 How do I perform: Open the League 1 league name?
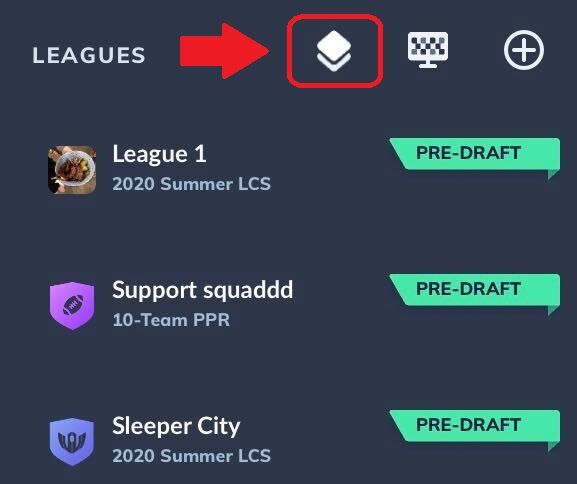(x=159, y=154)
